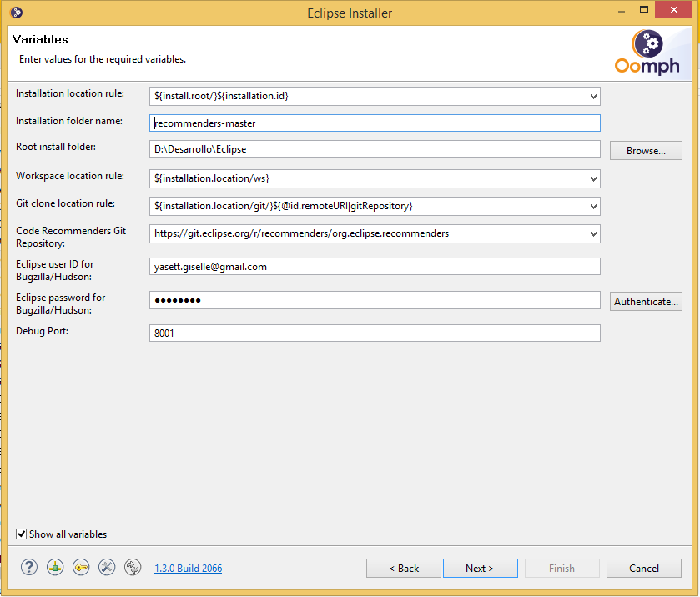Click the ${installation.location/ws} combo text
The image size is (700, 597).
(x=212, y=178)
